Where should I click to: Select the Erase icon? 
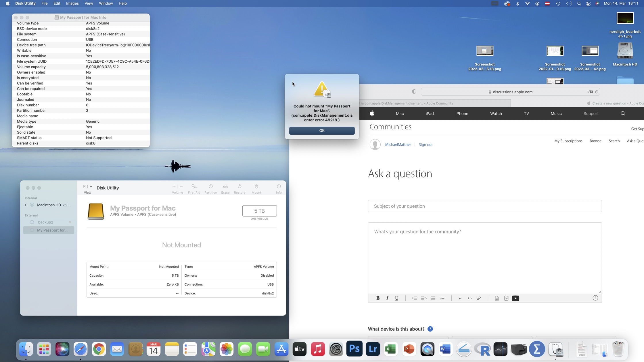pos(225,188)
